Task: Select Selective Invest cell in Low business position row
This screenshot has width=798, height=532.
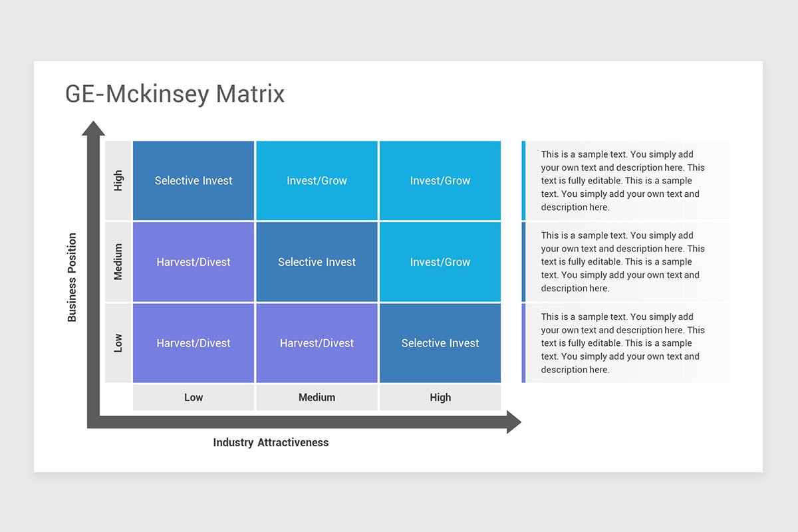Action: [440, 343]
